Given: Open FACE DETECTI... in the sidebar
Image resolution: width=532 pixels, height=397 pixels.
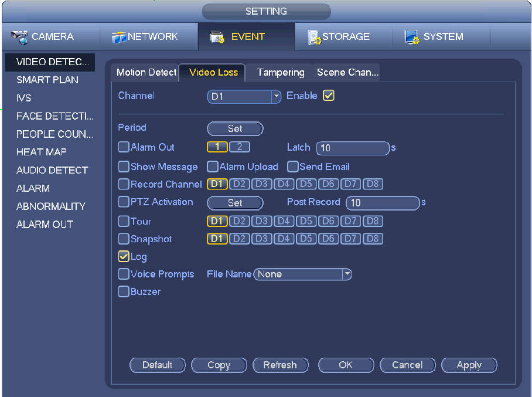Looking at the screenshot, I should pos(54,116).
